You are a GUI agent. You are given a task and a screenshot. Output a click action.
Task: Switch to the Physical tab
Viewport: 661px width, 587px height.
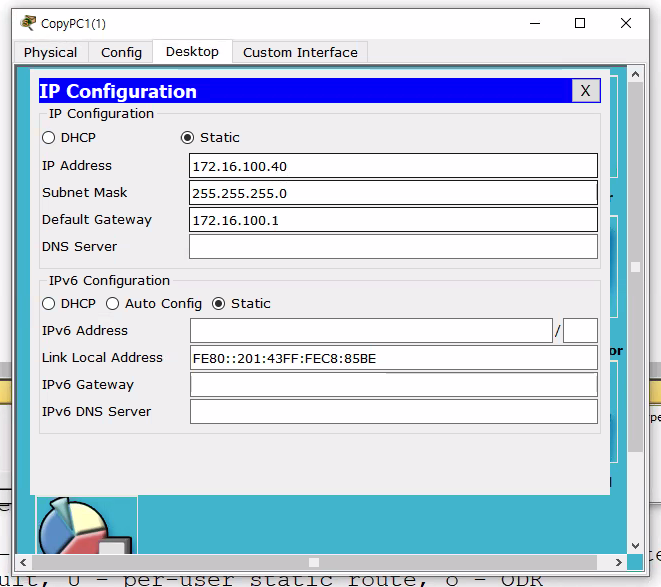click(51, 52)
